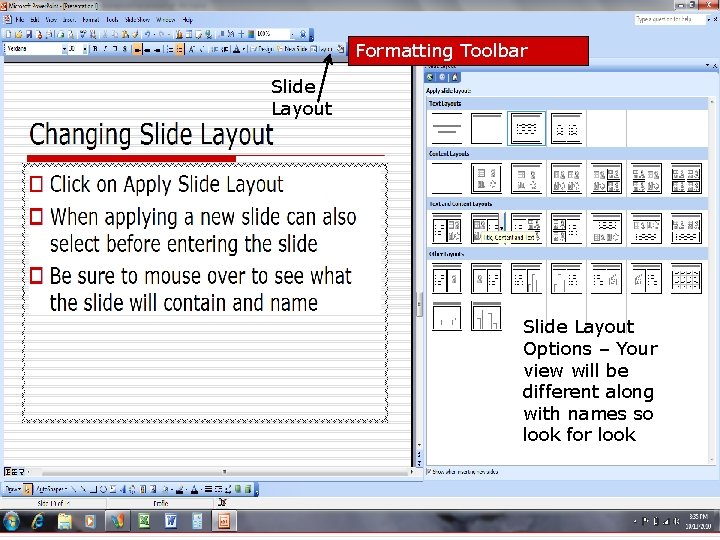This screenshot has width=720, height=540.
Task: Open the Draw menu on Drawing toolbar
Action: (13, 489)
